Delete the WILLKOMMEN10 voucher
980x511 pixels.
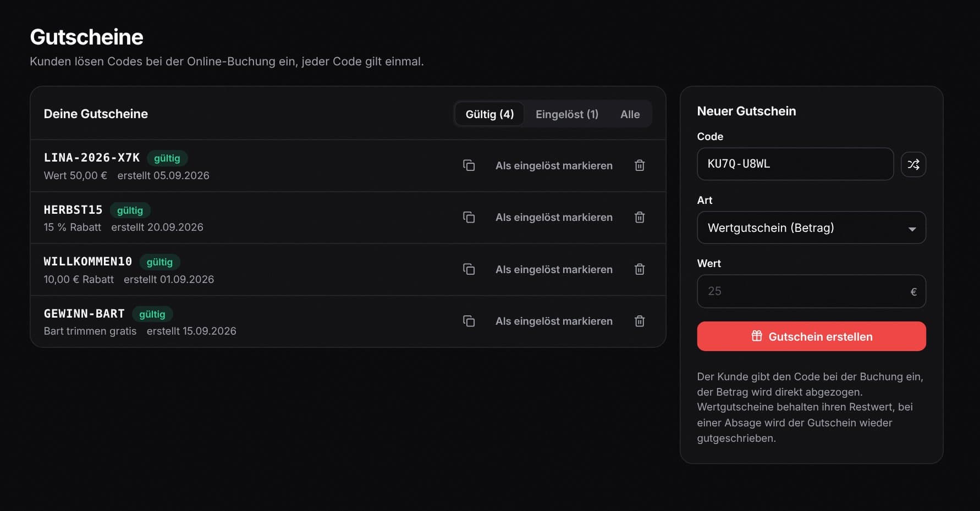tap(640, 269)
